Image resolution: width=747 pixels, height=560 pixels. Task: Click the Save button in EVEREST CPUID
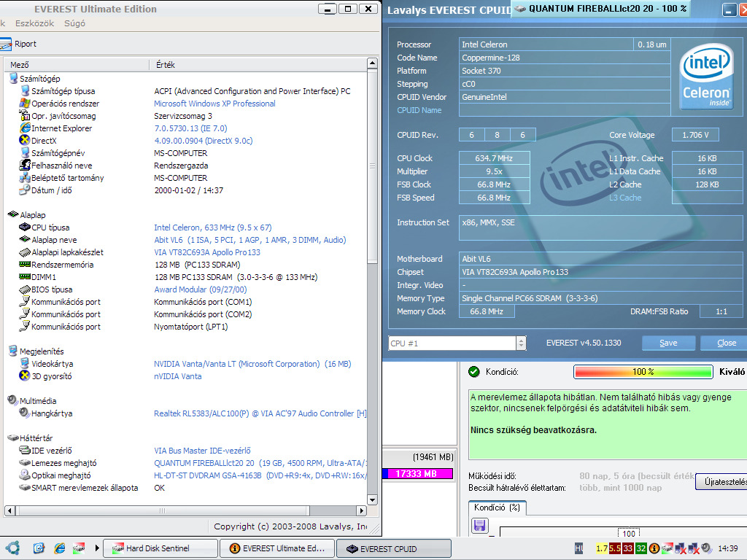click(x=668, y=343)
